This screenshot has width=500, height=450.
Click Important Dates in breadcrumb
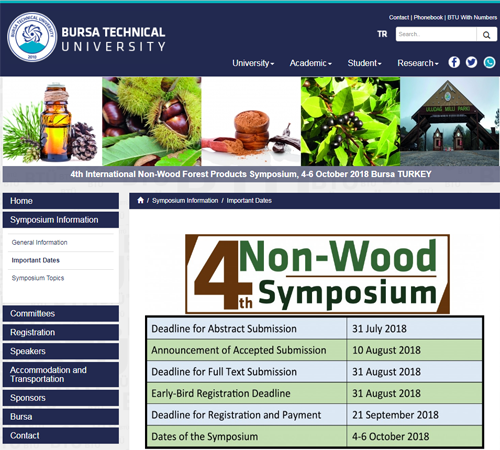coord(249,201)
